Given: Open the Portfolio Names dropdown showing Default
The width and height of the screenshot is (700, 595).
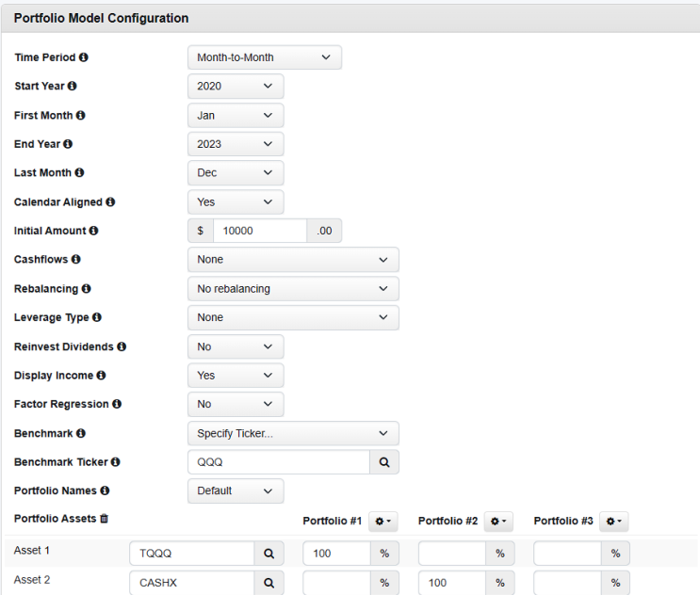Looking at the screenshot, I should 236,490.
